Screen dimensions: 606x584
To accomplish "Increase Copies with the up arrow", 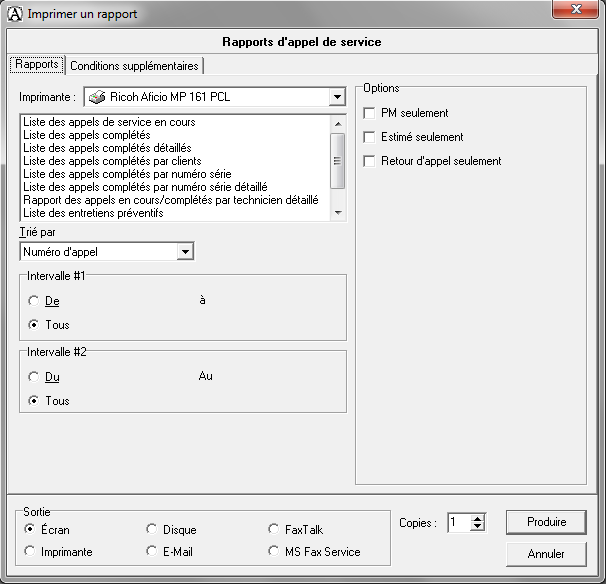I will tap(478, 519).
